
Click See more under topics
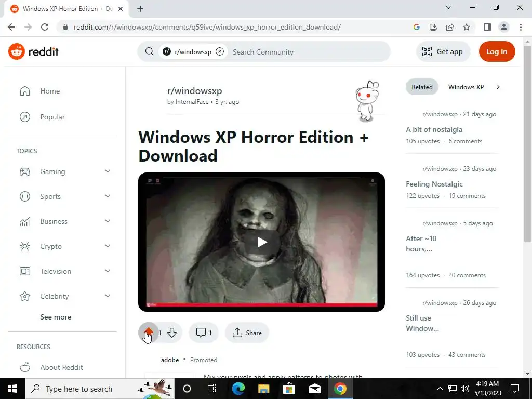tap(56, 317)
